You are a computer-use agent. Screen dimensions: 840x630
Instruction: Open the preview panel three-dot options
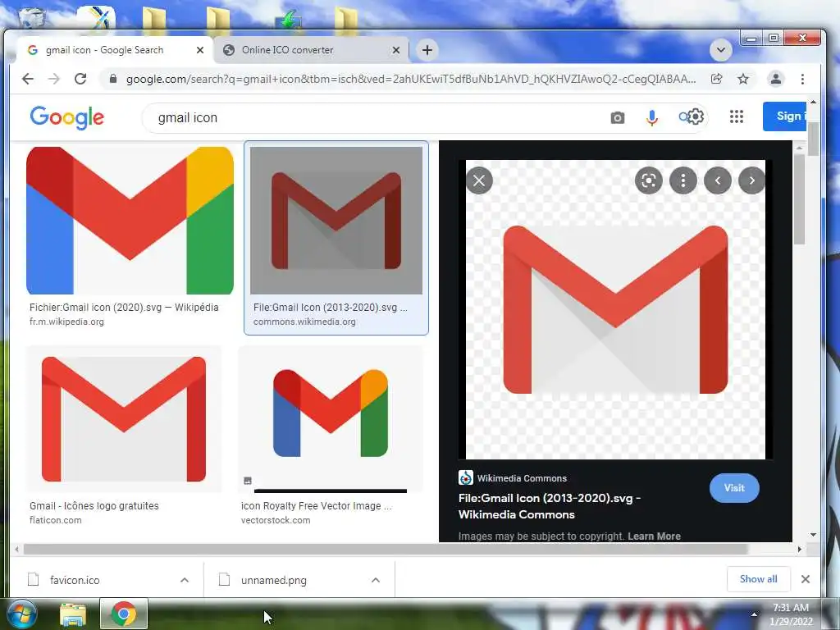point(683,180)
